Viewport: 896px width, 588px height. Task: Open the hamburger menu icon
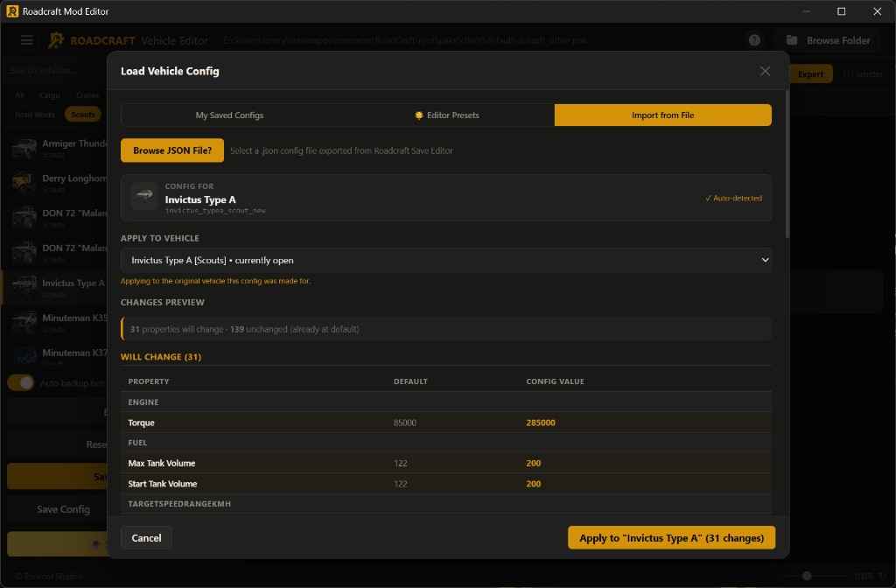tap(26, 40)
